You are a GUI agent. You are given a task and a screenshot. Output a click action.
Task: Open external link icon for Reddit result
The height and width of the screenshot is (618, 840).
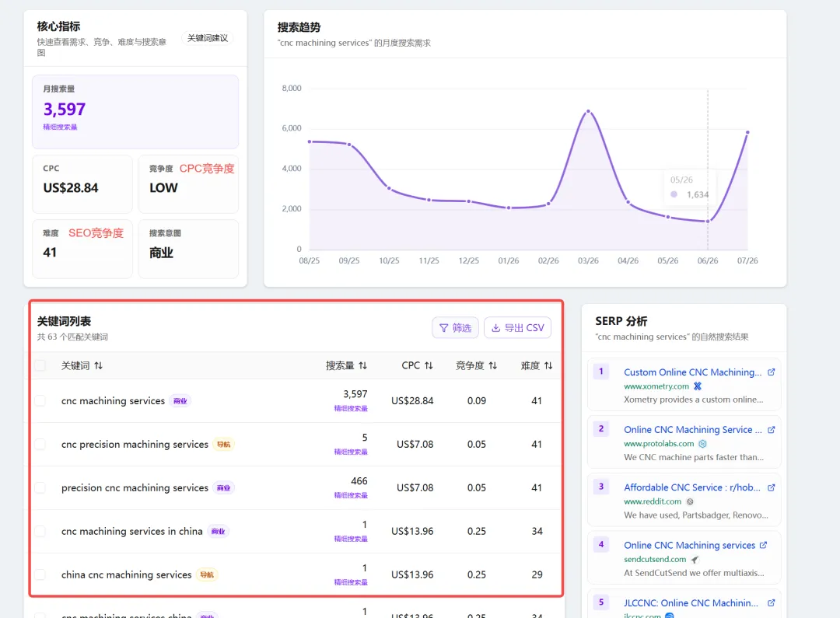pos(771,487)
